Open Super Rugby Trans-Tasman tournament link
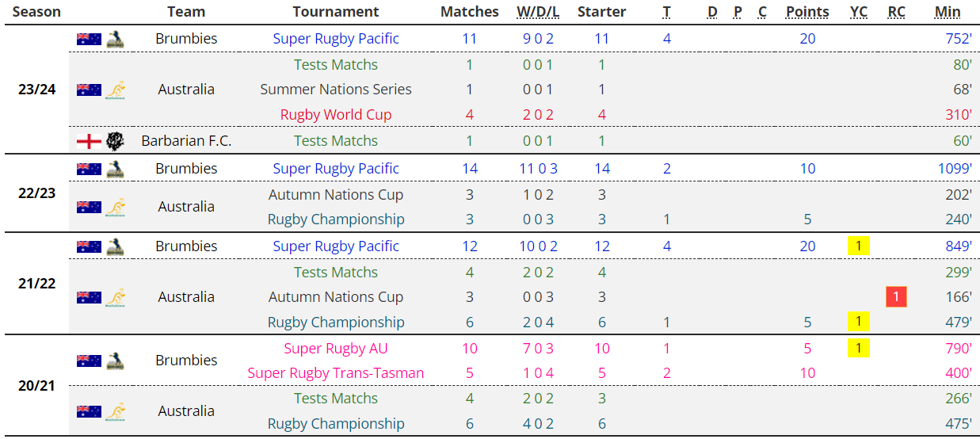Viewport: 980px width, 439px height. 336,373
